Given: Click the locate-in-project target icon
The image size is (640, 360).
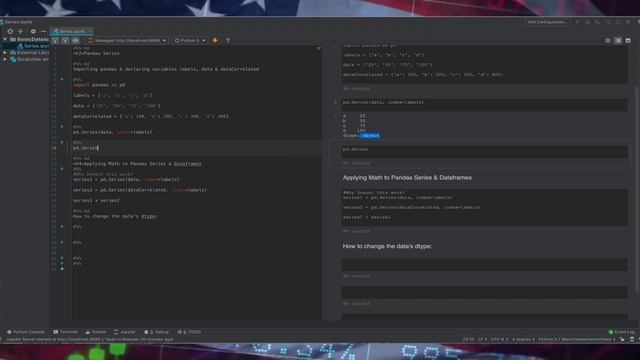Looking at the screenshot, I should click(10, 31).
